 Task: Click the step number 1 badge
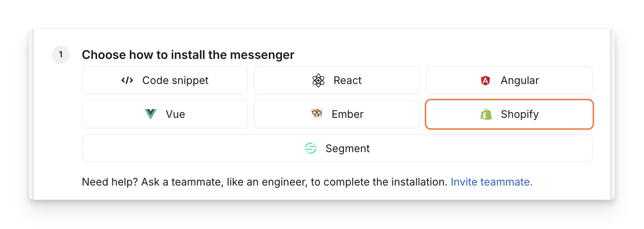pyautogui.click(x=61, y=55)
